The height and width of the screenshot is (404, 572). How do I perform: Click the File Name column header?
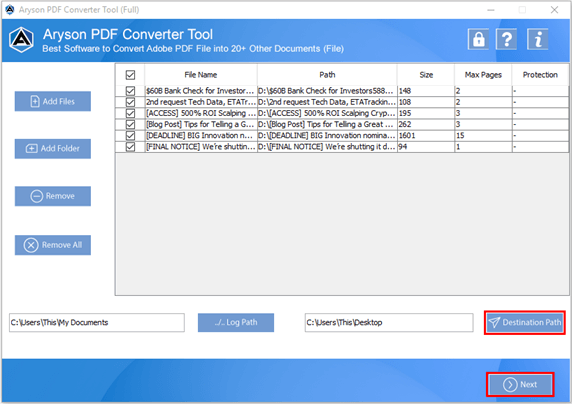click(201, 75)
